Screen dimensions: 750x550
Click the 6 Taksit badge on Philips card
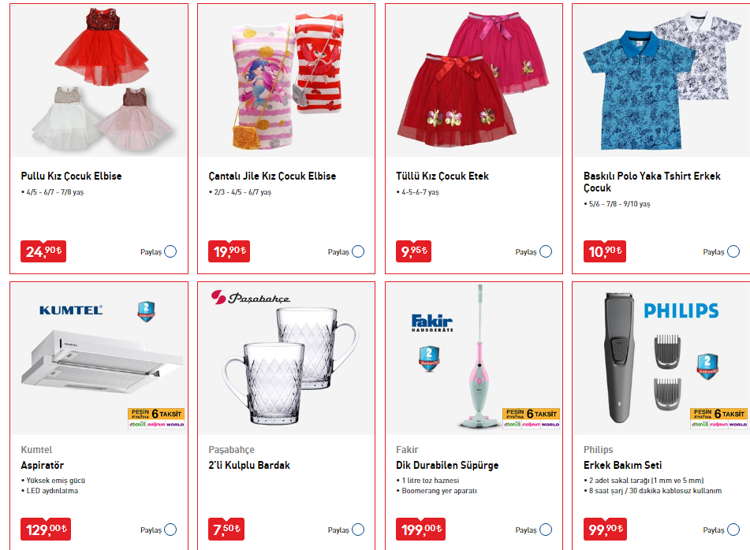(x=718, y=418)
